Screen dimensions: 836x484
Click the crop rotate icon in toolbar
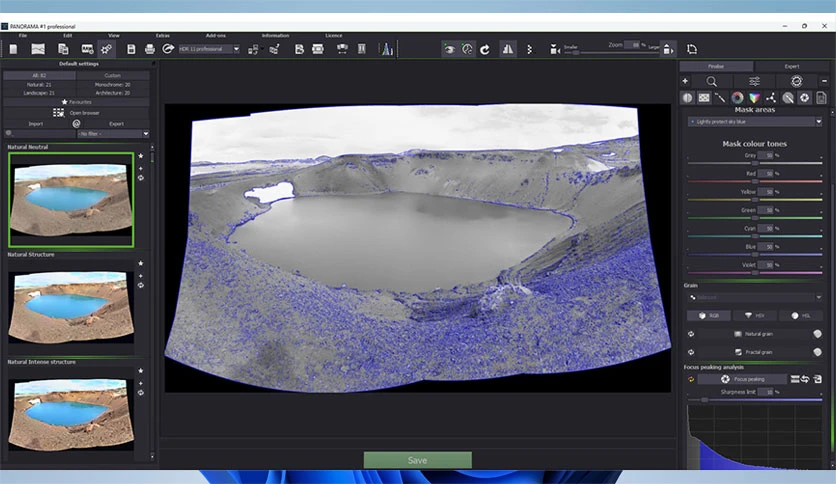(692, 49)
